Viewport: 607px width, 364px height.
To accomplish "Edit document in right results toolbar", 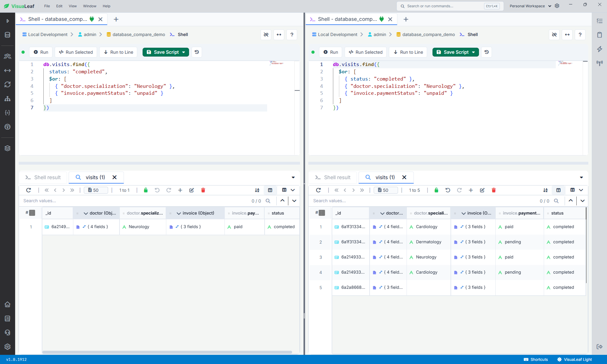I will coord(482,190).
